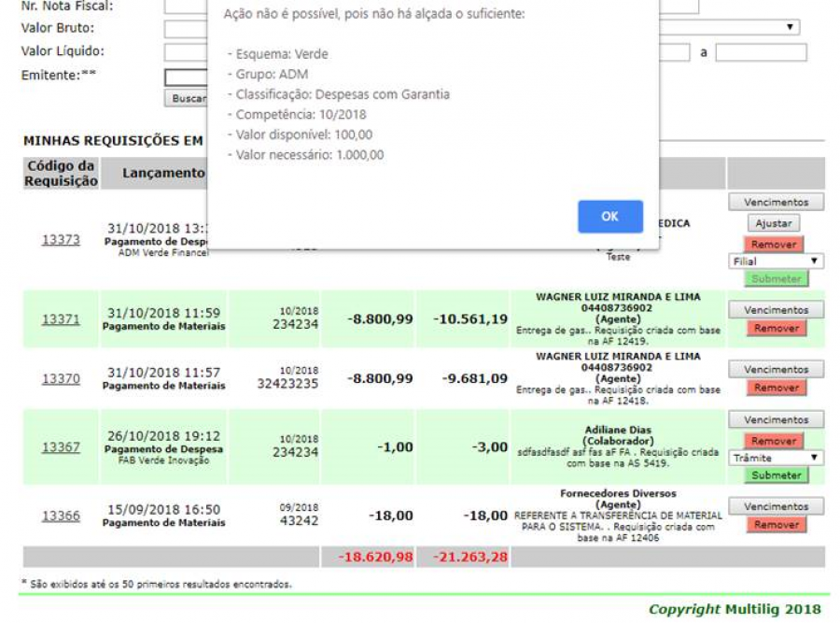Open dropdown beside the Valor Bruto row
The height and width of the screenshot is (623, 840).
(x=728, y=28)
